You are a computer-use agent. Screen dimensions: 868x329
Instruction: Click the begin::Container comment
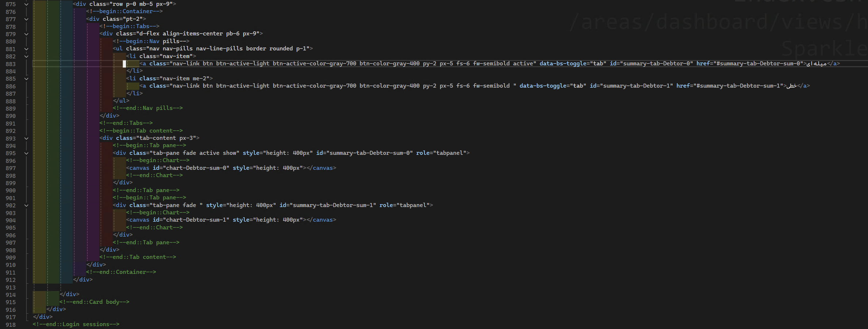[x=124, y=11]
